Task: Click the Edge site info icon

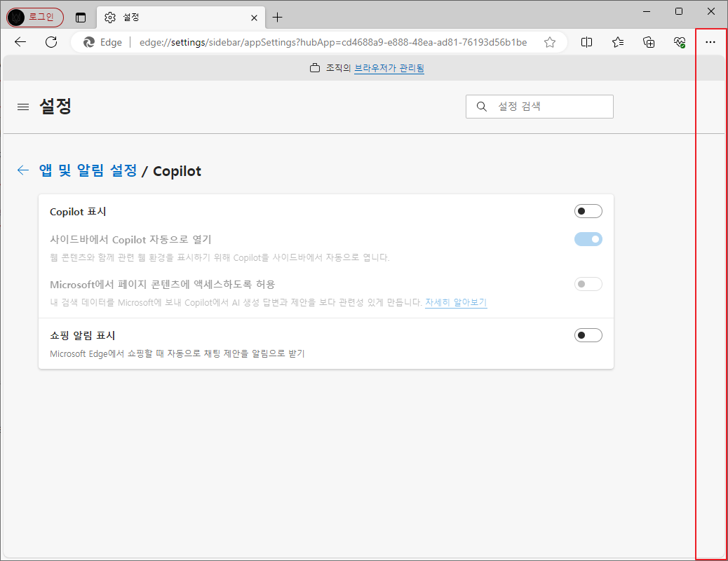Action: [x=88, y=42]
